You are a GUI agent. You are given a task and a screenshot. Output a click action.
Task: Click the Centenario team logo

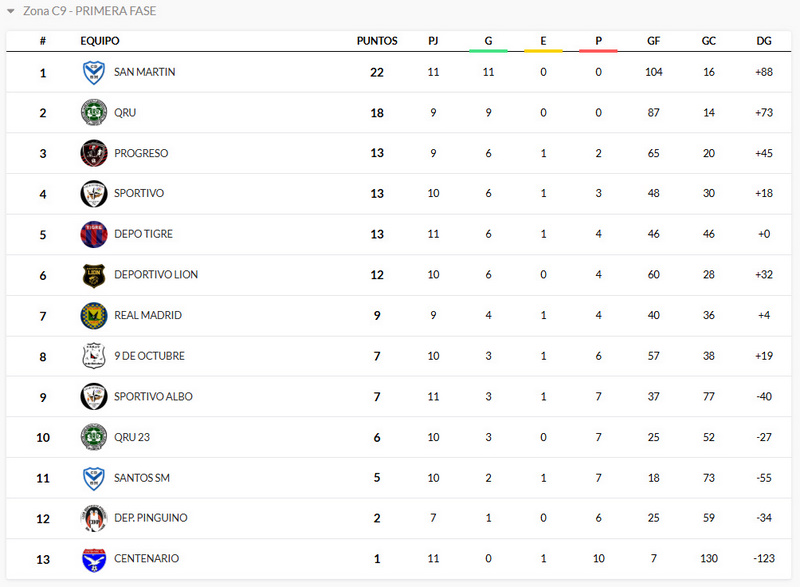point(93,558)
